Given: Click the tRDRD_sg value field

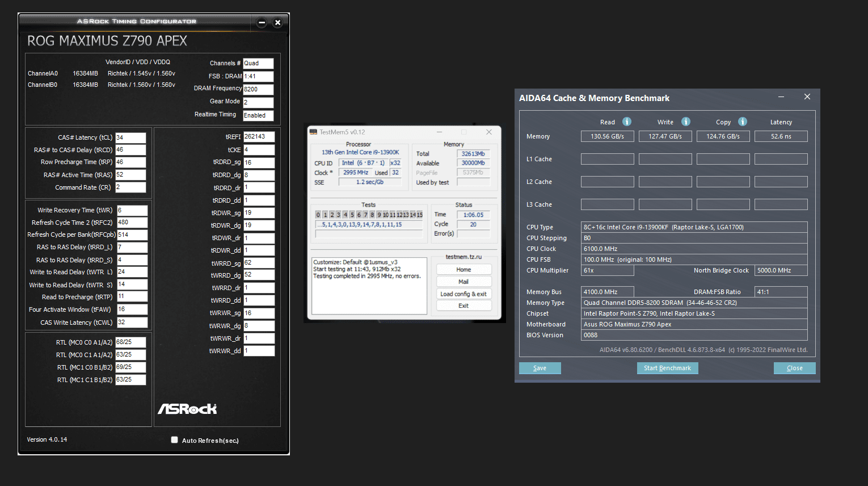Looking at the screenshot, I should click(x=259, y=162).
